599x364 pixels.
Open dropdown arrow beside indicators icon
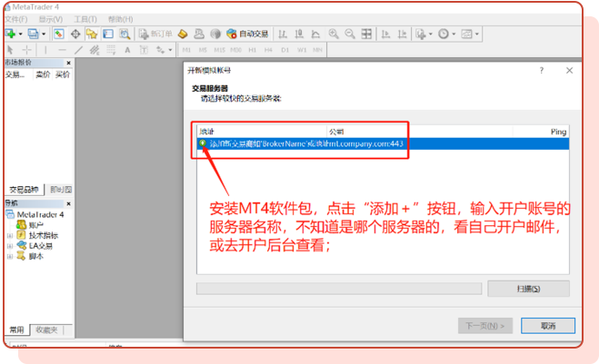[x=431, y=34]
